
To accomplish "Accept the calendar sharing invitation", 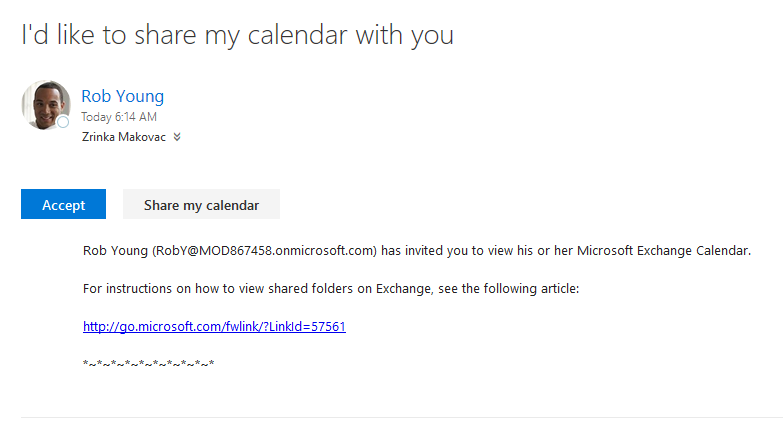I will point(63,204).
